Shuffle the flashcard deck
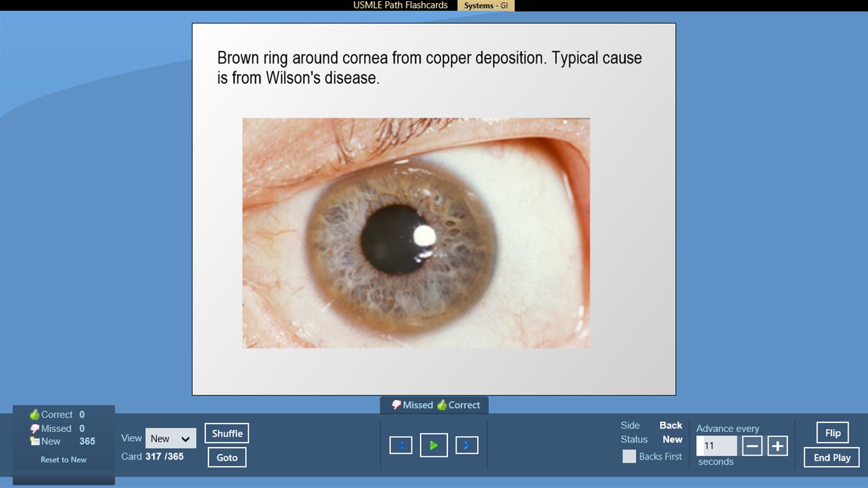Viewport: 868px width, 488px height. (226, 433)
